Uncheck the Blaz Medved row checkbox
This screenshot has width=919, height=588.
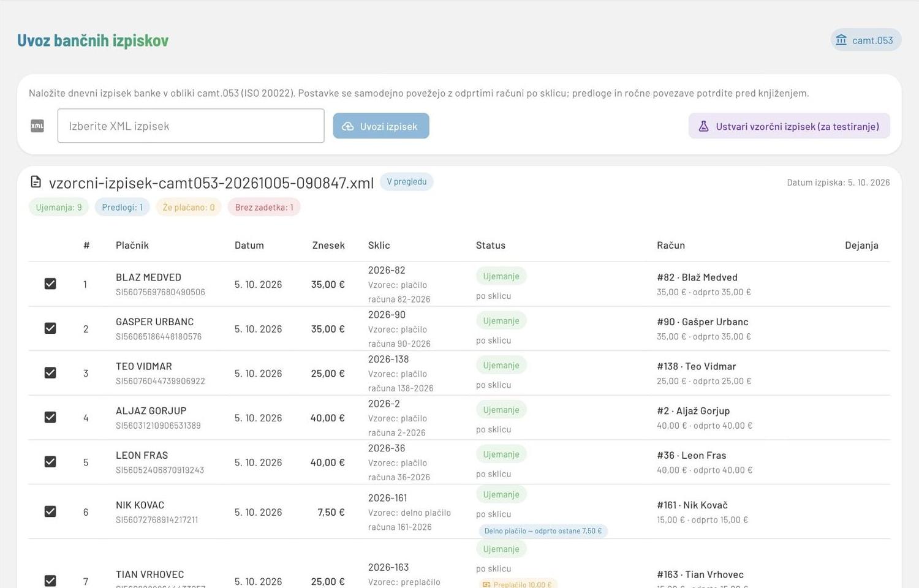(50, 284)
